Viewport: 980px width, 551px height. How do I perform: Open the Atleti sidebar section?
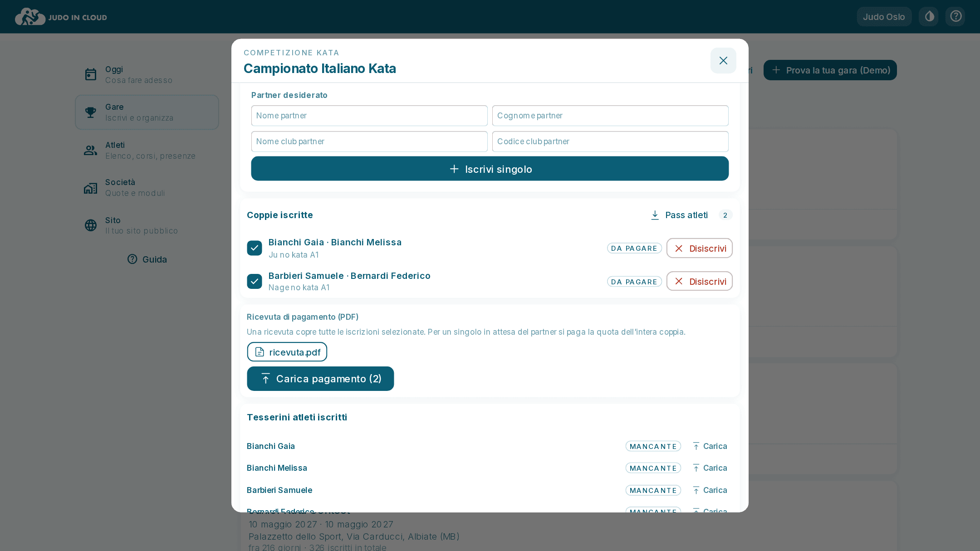[x=147, y=150]
